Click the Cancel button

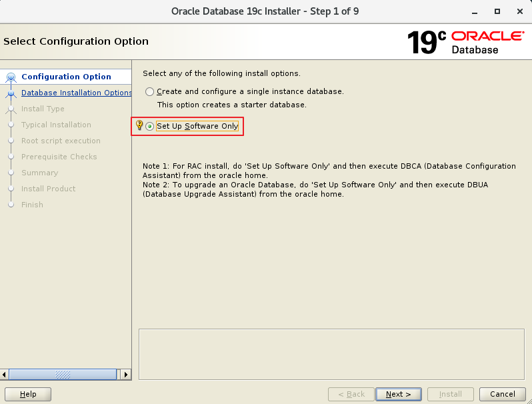(x=503, y=394)
